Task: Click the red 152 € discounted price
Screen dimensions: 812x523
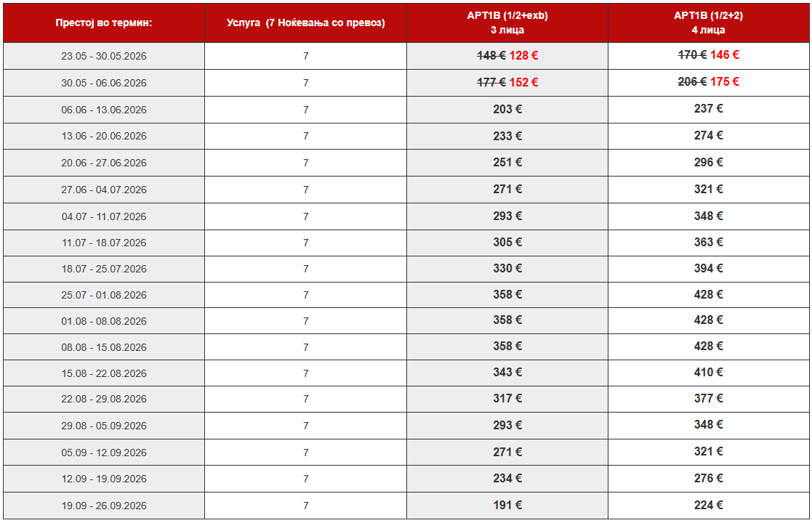Action: point(523,82)
